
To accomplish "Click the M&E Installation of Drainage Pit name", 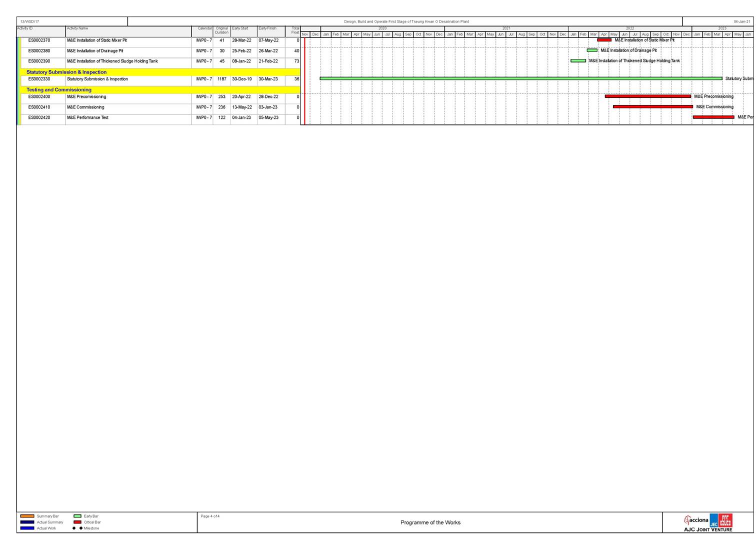I will [x=95, y=51].
